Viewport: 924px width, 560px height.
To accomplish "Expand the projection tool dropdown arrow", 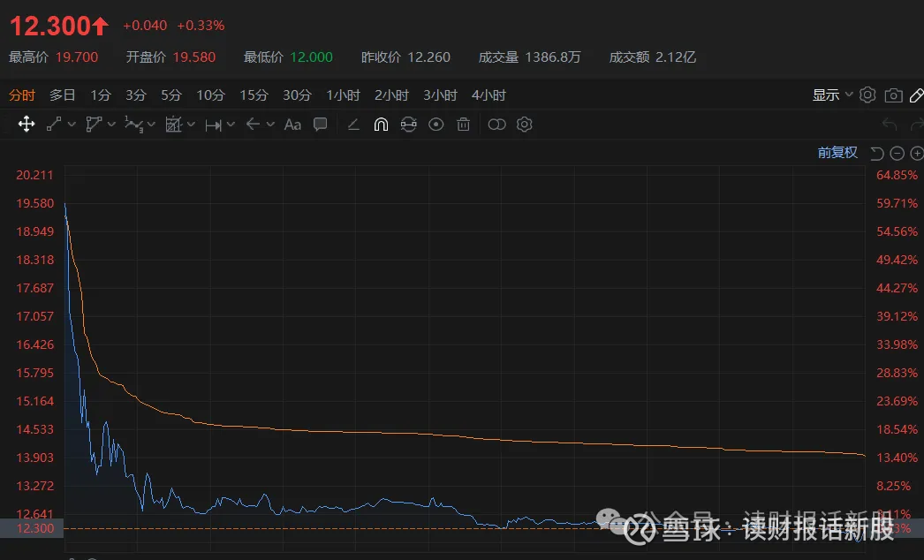I will (x=191, y=125).
